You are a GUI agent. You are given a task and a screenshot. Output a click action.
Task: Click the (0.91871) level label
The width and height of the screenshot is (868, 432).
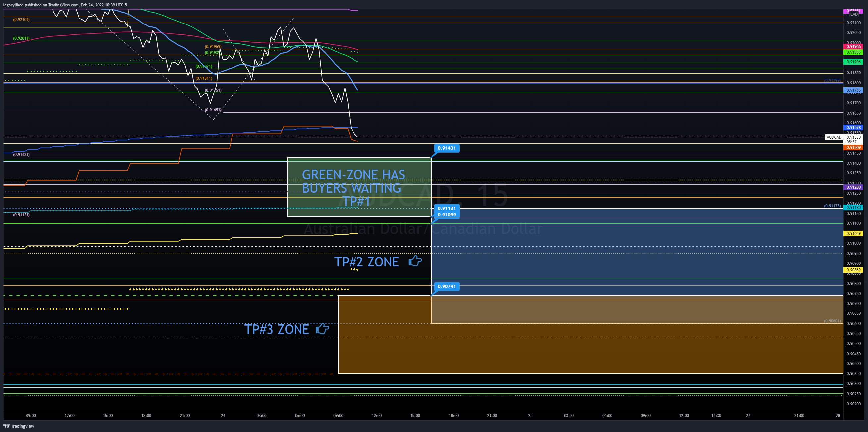pyautogui.click(x=204, y=66)
